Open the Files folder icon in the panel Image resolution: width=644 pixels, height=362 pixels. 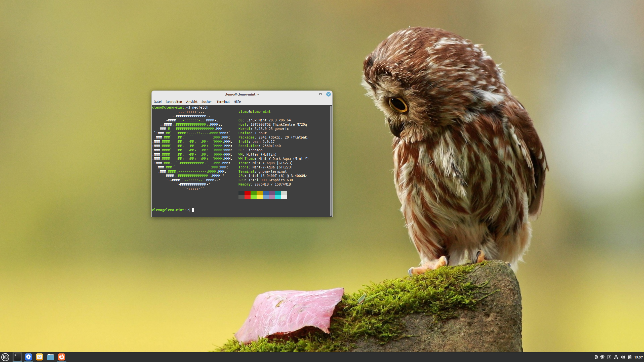tap(51, 357)
